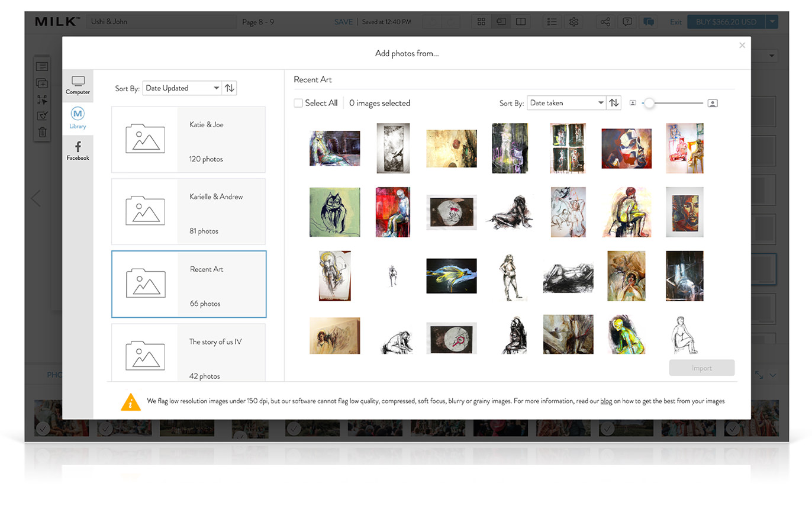Open the Katie & Joe album
This screenshot has width=812, height=509.
188,140
